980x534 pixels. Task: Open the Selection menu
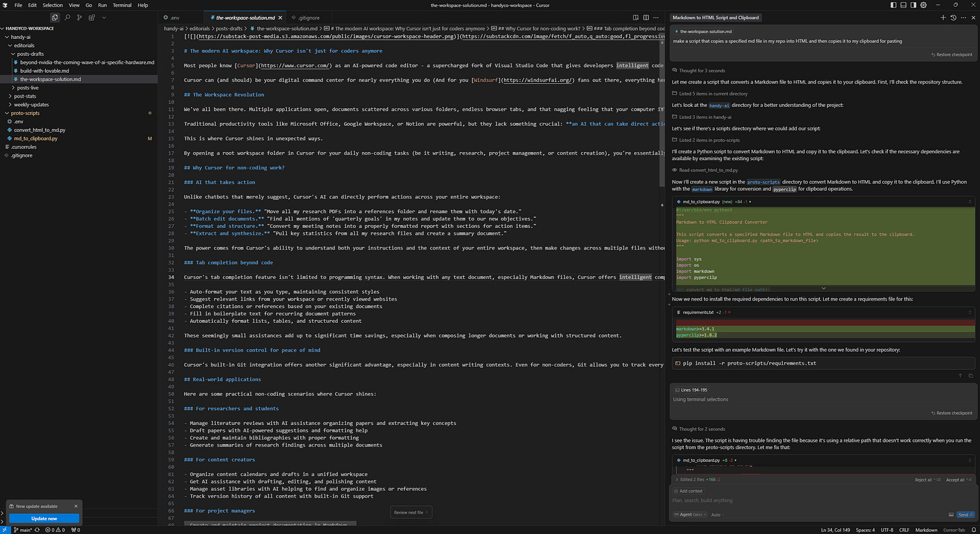[x=53, y=5]
